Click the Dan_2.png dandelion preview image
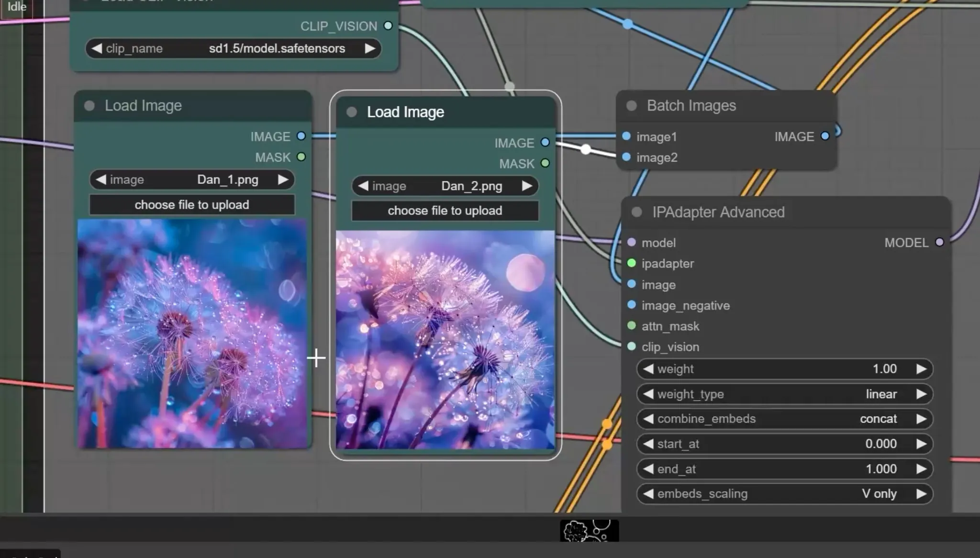Viewport: 980px width, 558px height. pyautogui.click(x=445, y=340)
